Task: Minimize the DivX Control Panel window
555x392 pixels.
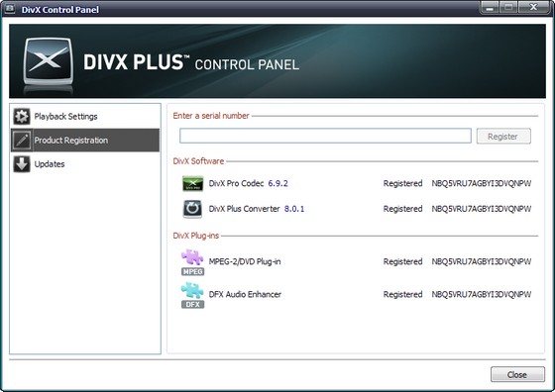Action: (490, 8)
